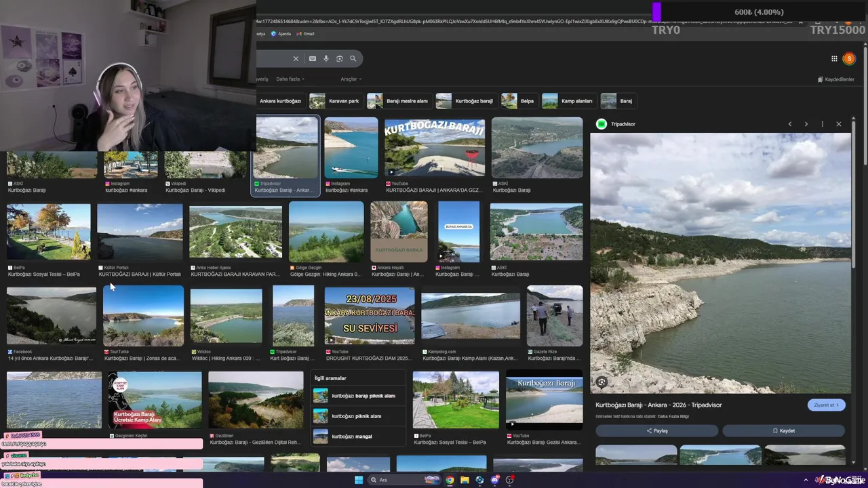Open Google Chrome from the taskbar
The width and height of the screenshot is (868, 488).
(x=450, y=480)
